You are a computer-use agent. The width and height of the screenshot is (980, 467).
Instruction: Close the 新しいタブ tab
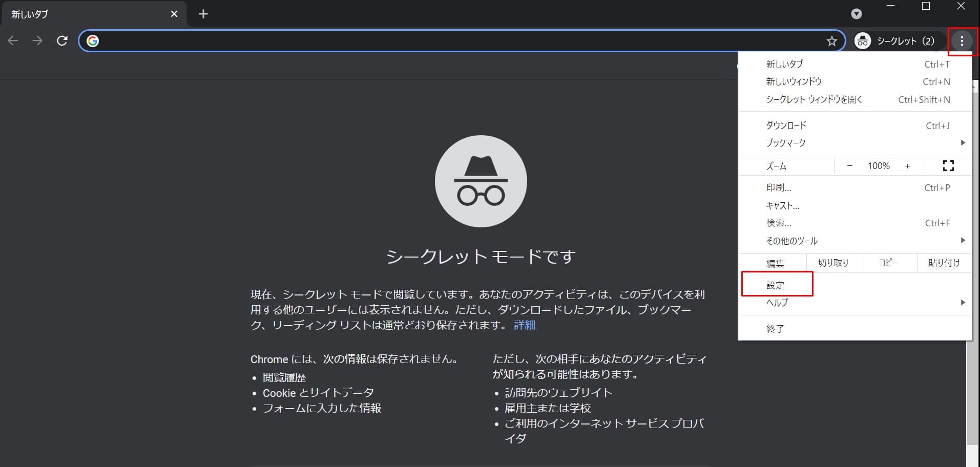pos(174,14)
